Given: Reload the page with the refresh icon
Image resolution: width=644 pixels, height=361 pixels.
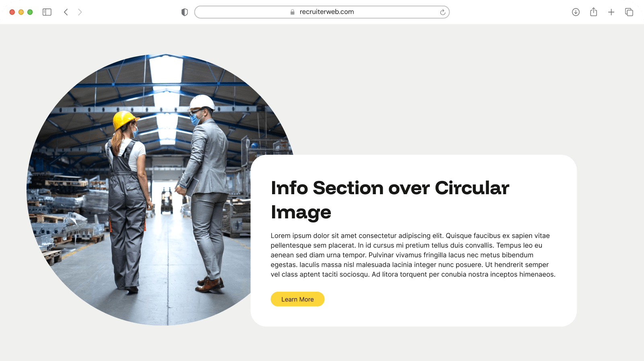Looking at the screenshot, I should (x=443, y=12).
